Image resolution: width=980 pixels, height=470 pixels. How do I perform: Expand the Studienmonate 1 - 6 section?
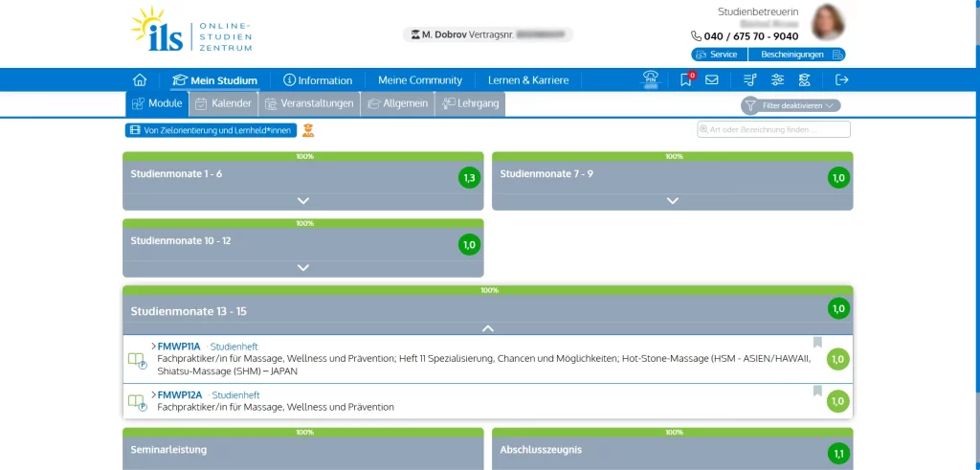303,200
